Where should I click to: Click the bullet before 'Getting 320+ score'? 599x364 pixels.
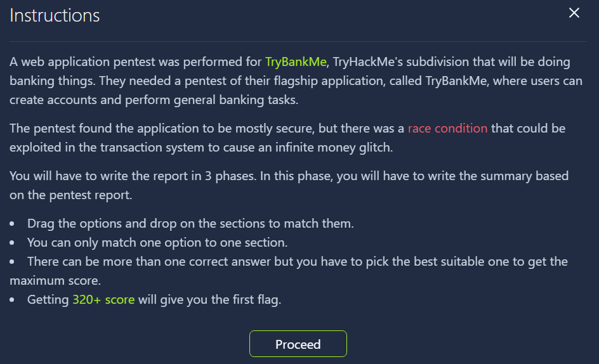tap(13, 300)
